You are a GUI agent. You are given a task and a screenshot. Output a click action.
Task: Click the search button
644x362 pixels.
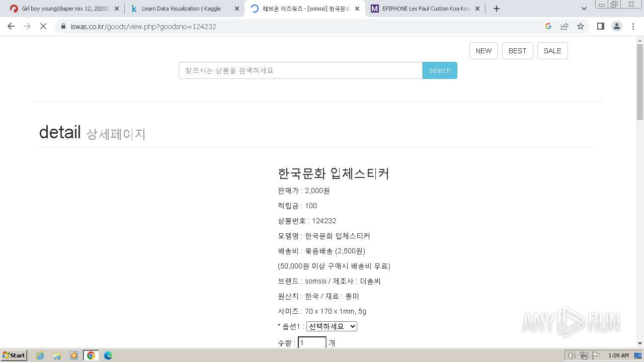pos(440,70)
